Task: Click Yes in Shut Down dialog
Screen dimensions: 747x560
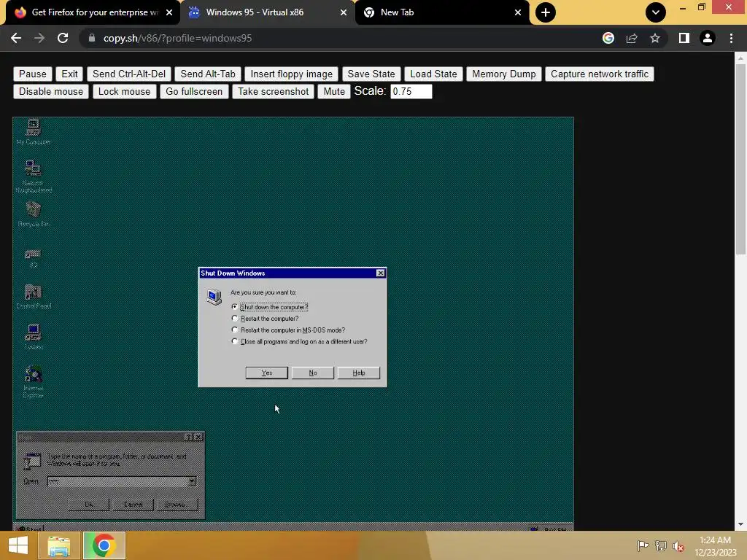Action: click(x=267, y=373)
